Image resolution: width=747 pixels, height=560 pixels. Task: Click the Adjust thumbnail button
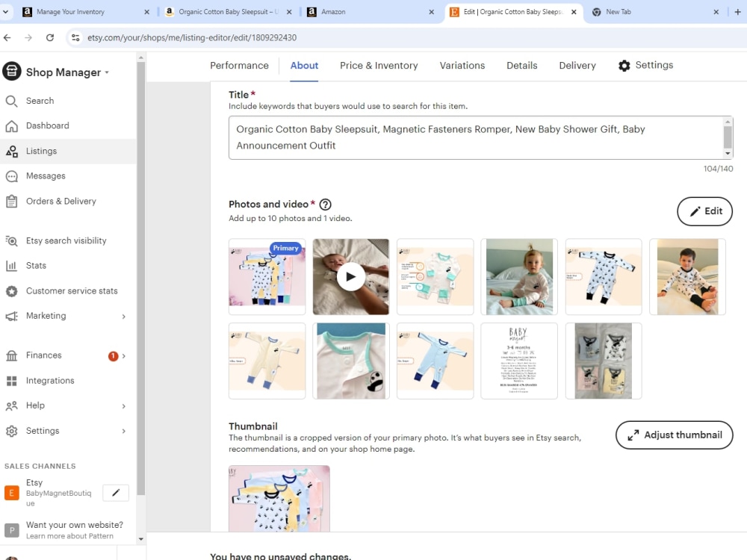(x=674, y=435)
